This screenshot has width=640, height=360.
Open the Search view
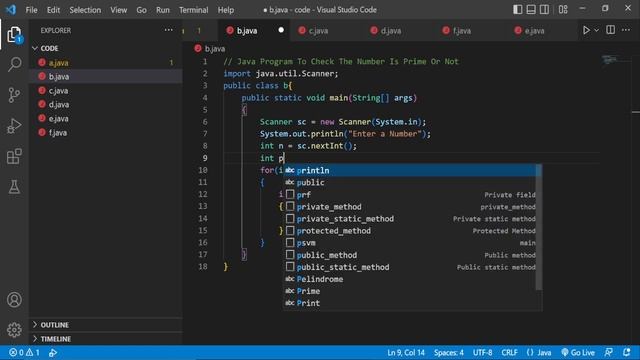tap(14, 64)
